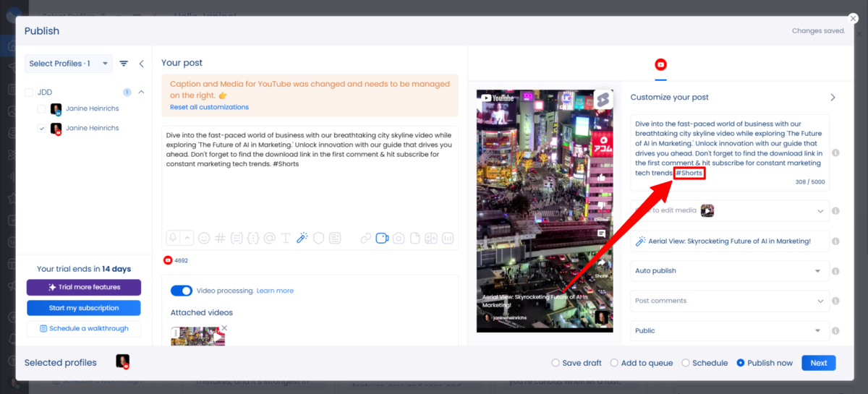Expand Customize your post right chevron
Viewport: 868px width, 394px height.
point(833,98)
